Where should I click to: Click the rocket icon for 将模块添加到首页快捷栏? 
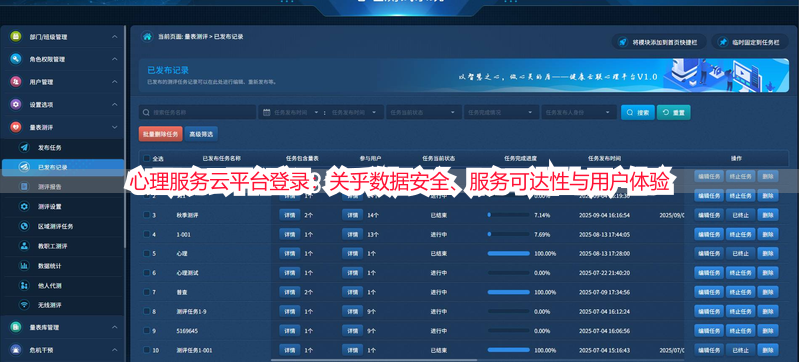click(622, 42)
